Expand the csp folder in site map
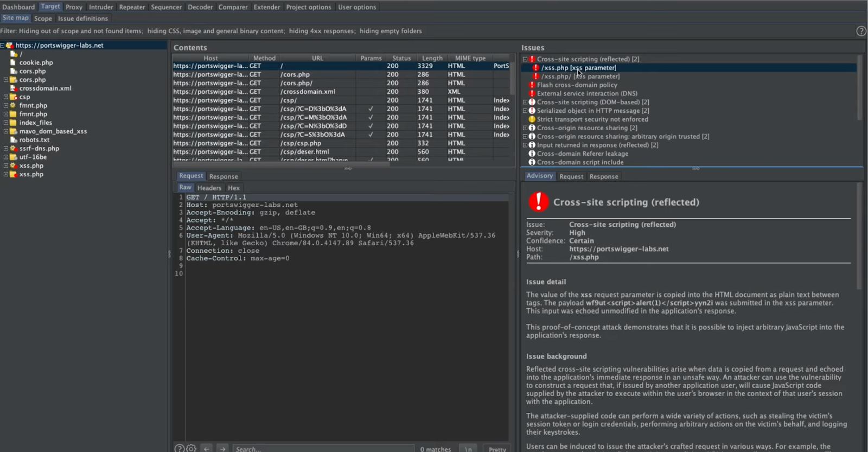Image resolution: width=868 pixels, height=452 pixels. tap(6, 97)
